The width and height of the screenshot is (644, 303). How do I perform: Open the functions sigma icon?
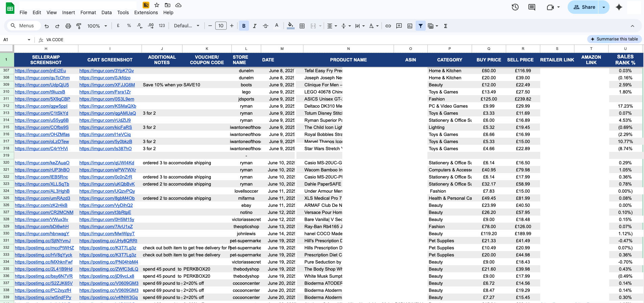446,26
